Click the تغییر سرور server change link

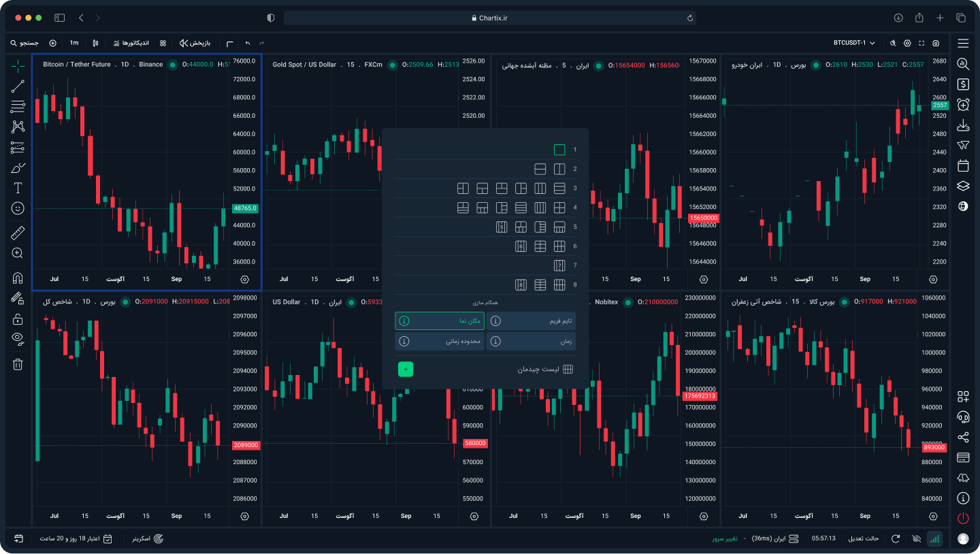(725, 538)
